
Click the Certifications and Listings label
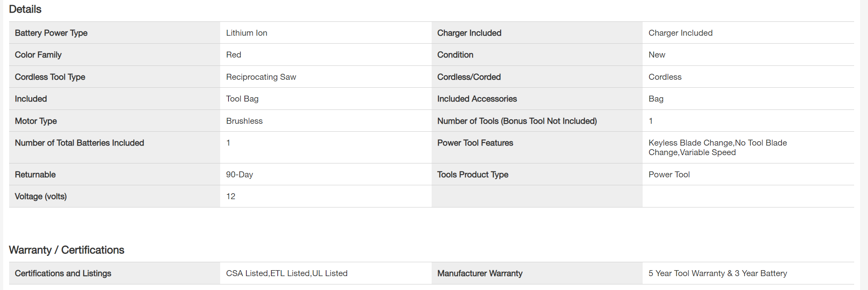pyautogui.click(x=63, y=273)
